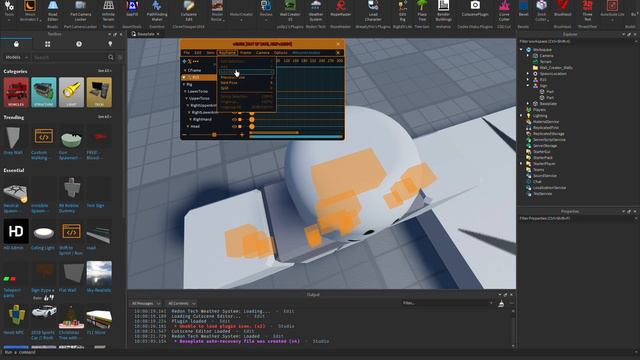Click See All next to Categories
Viewport: 640px width, 360px height.
click(x=104, y=71)
